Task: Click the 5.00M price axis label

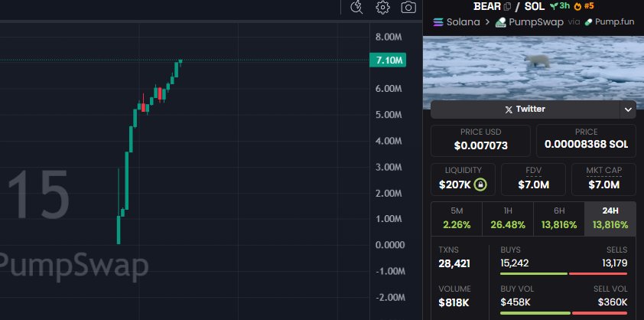Action: [x=388, y=115]
